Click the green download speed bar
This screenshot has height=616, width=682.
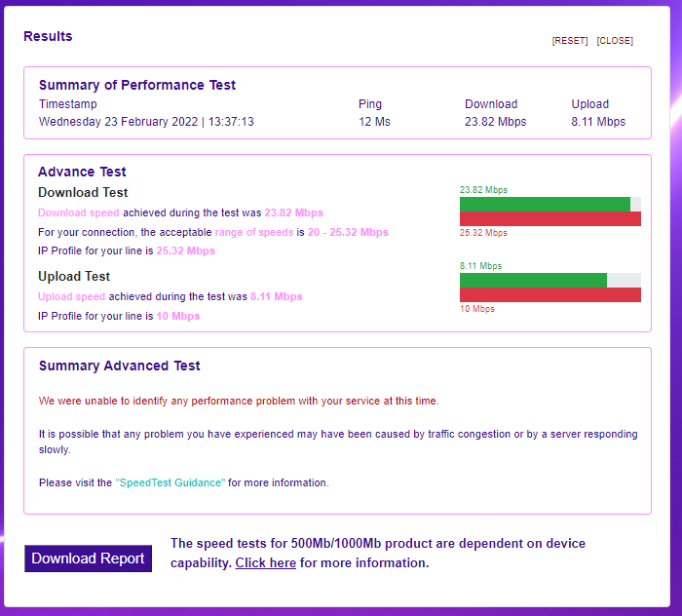click(545, 204)
